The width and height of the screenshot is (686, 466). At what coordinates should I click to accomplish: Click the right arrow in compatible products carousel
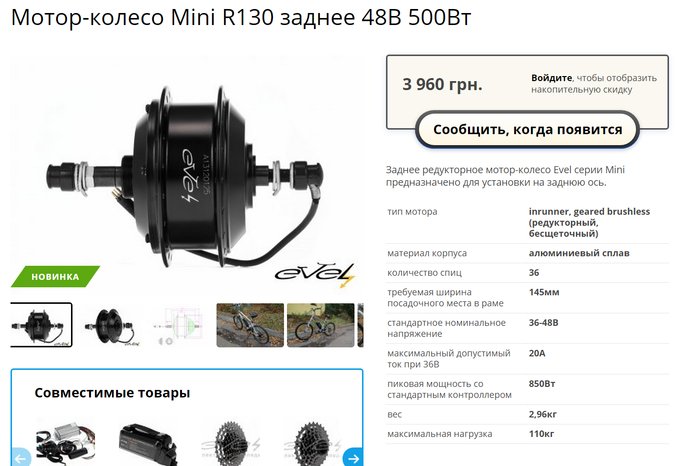pyautogui.click(x=353, y=458)
